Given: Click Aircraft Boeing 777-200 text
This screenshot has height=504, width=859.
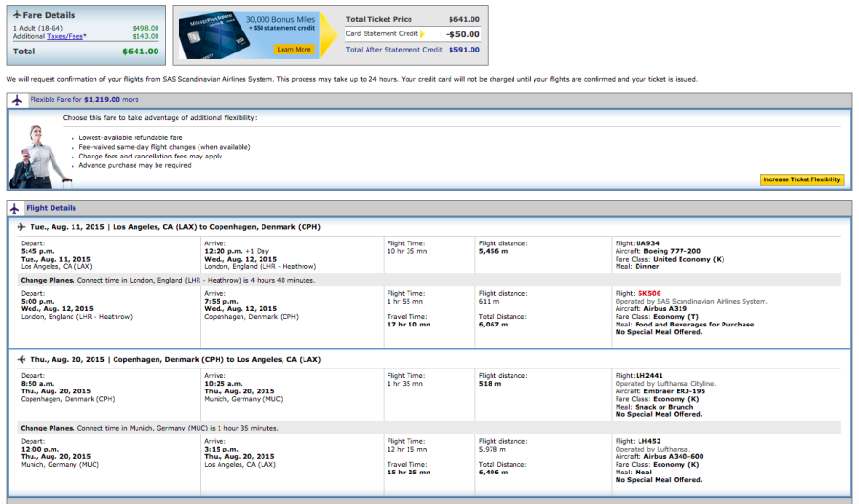Looking at the screenshot, I should pyautogui.click(x=658, y=251).
